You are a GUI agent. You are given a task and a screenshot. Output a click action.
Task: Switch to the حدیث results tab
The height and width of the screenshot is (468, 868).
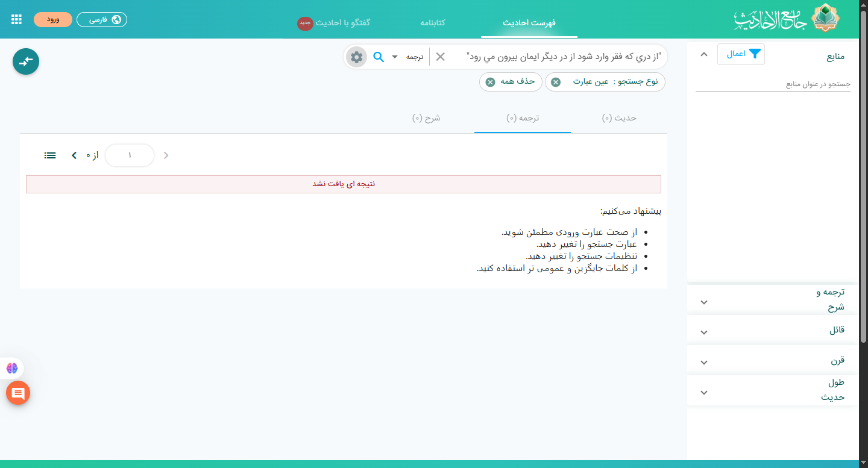click(619, 118)
